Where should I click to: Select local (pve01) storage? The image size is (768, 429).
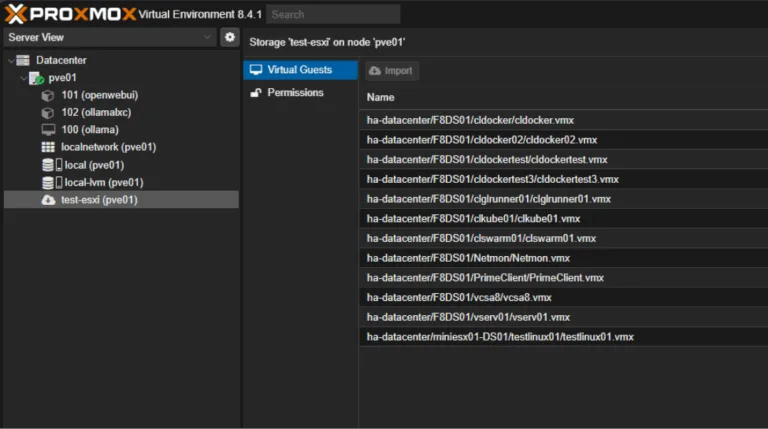pos(94,165)
